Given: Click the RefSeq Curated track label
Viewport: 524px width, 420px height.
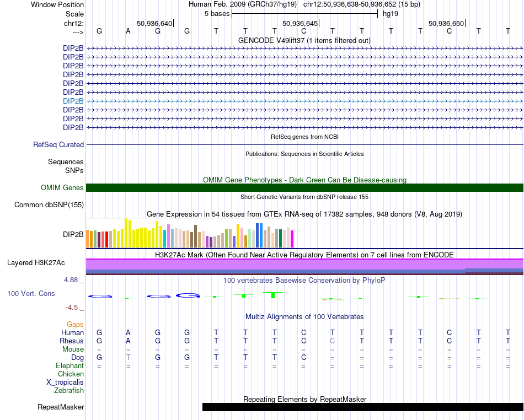Looking at the screenshot, I should (58, 144).
